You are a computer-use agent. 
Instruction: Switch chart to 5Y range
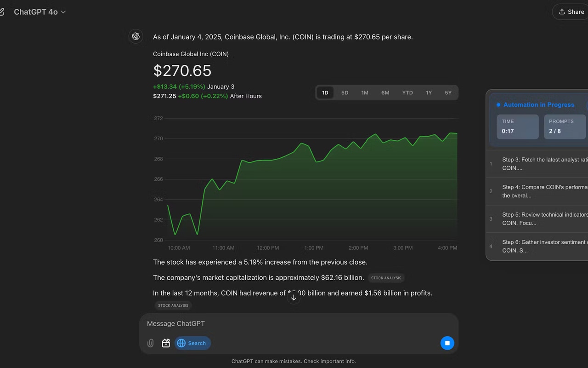coord(448,93)
